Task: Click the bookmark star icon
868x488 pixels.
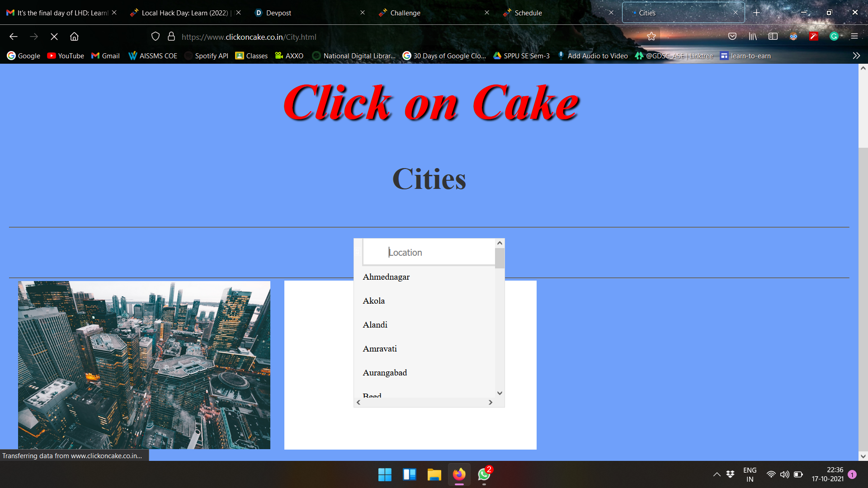Action: [651, 37]
